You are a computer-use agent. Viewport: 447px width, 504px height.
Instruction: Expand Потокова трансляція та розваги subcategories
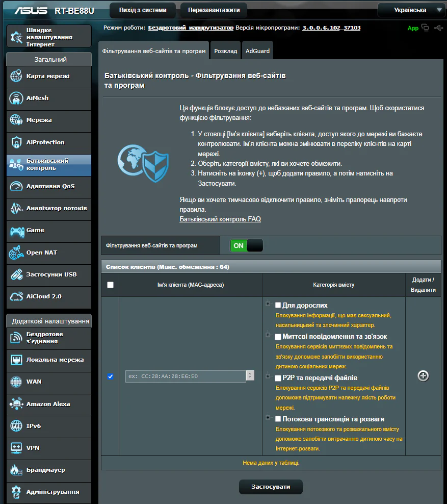pyautogui.click(x=268, y=418)
